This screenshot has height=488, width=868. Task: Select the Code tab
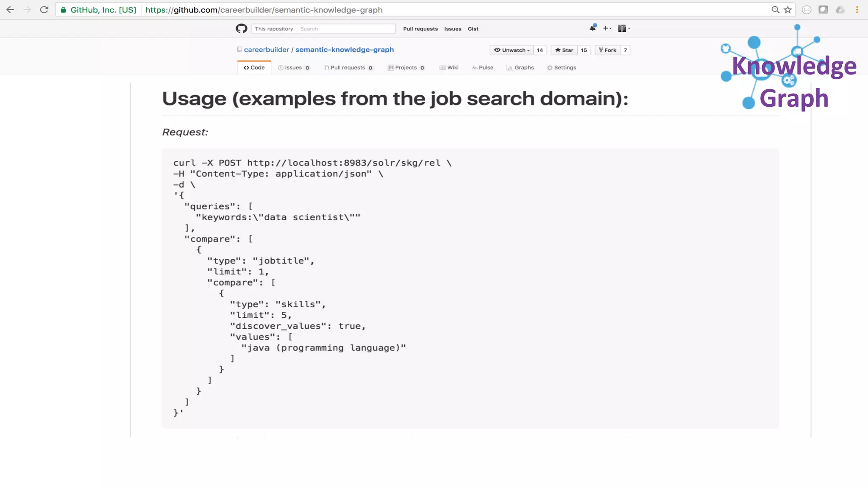click(254, 67)
